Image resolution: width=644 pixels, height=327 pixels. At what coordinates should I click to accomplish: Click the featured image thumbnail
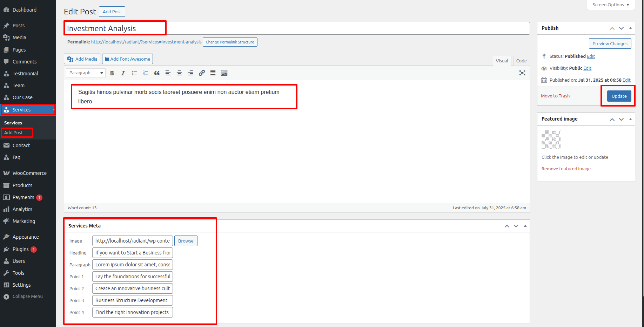click(551, 140)
